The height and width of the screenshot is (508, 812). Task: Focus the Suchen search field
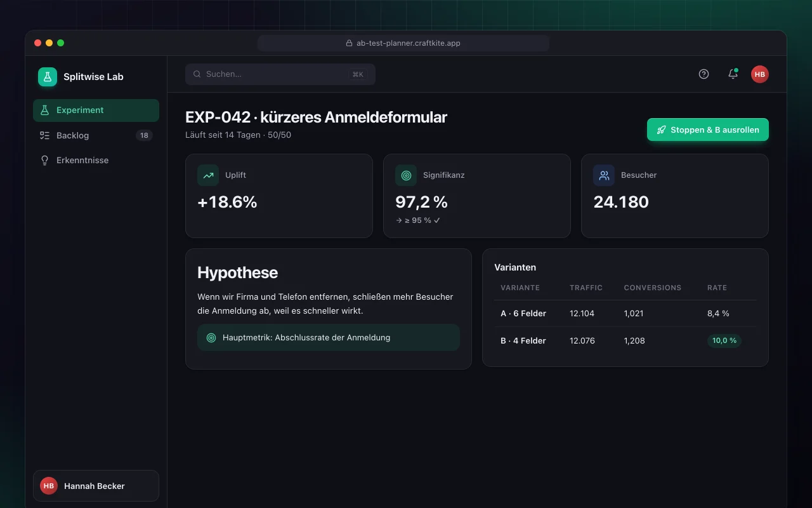pos(280,74)
